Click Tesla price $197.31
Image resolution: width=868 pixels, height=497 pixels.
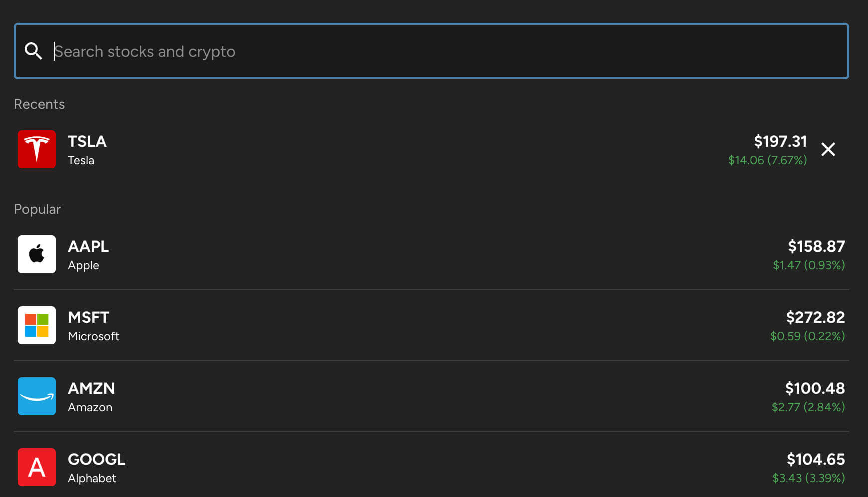[x=780, y=141]
